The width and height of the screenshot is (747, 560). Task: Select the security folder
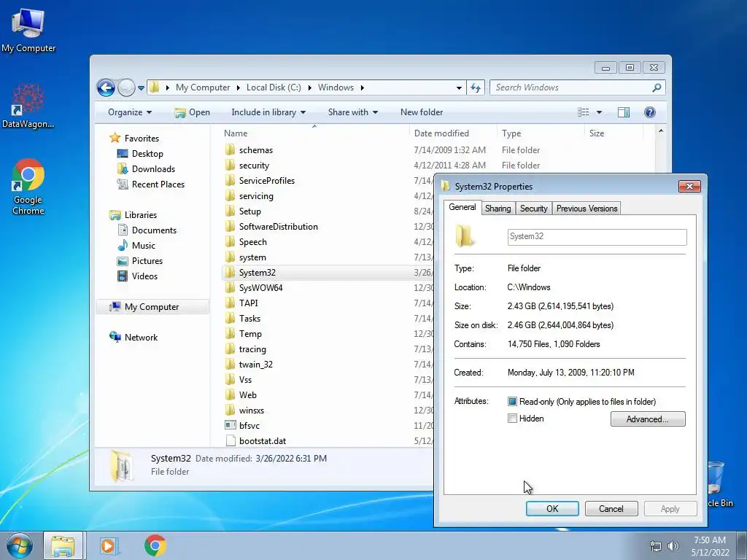(254, 166)
